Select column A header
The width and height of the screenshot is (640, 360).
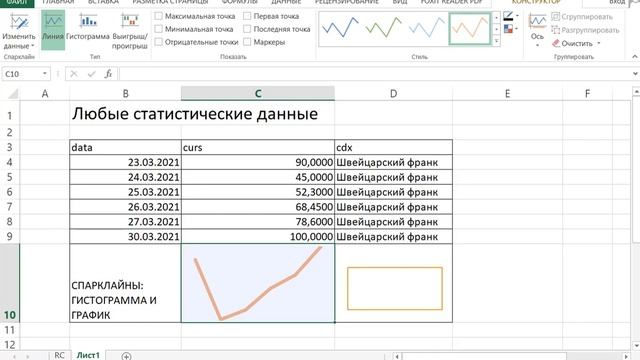tap(45, 93)
